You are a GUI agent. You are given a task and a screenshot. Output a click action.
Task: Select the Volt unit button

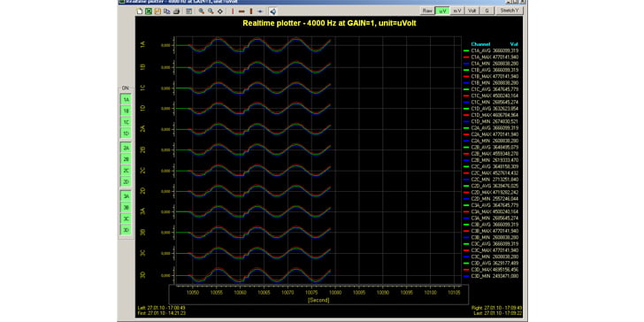coord(471,11)
